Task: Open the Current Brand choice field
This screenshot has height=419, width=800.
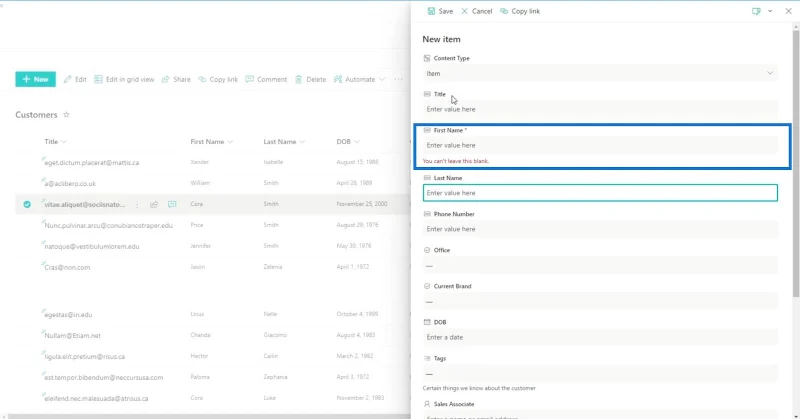Action: point(600,302)
